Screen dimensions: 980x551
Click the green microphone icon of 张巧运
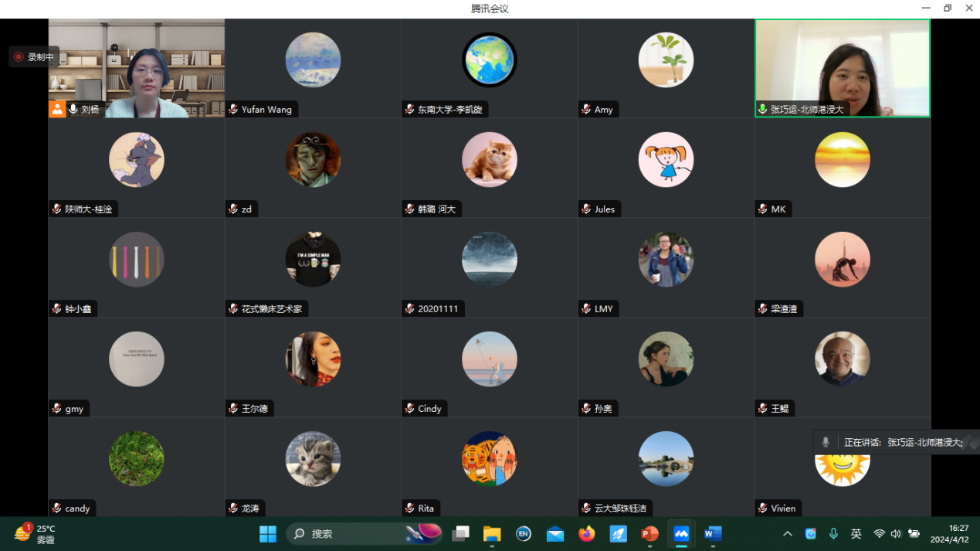pos(762,109)
